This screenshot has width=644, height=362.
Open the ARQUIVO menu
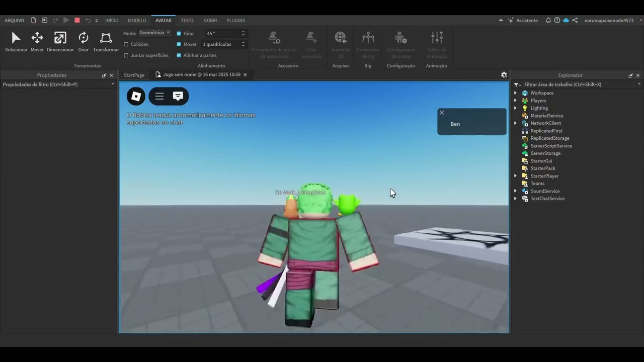(14, 21)
